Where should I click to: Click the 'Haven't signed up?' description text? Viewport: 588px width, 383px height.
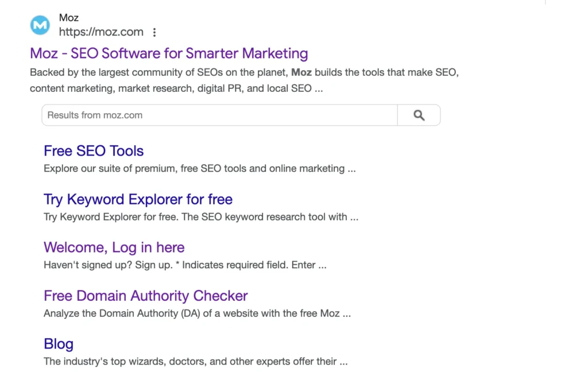point(185,265)
